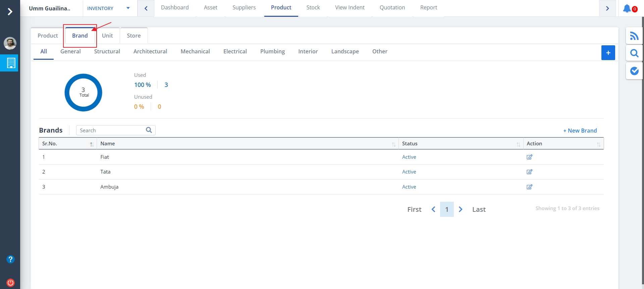This screenshot has width=644, height=289.
Task: Switch to the Unit tab
Action: coord(107,36)
